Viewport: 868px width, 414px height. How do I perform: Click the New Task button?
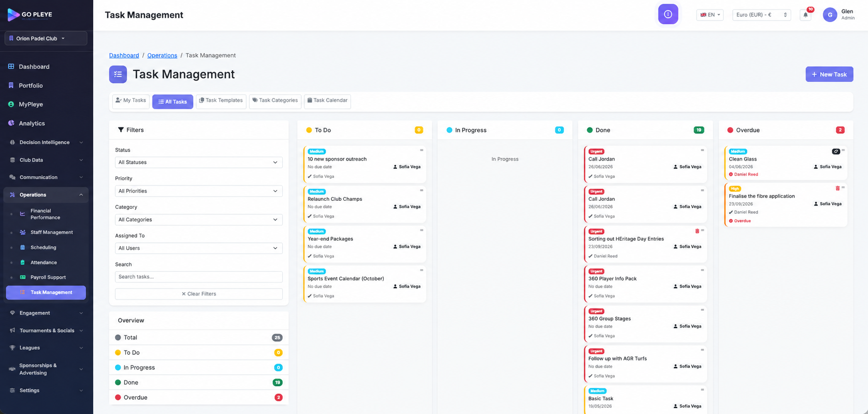point(829,74)
